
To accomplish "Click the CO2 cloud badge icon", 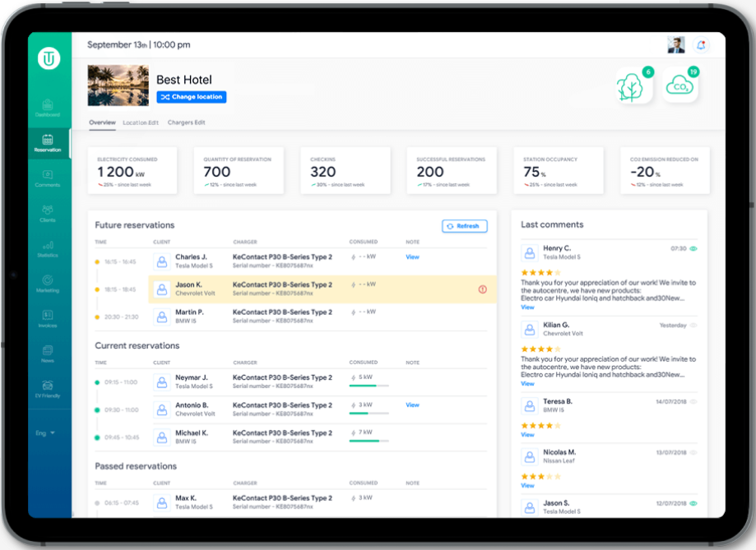I will [x=681, y=86].
